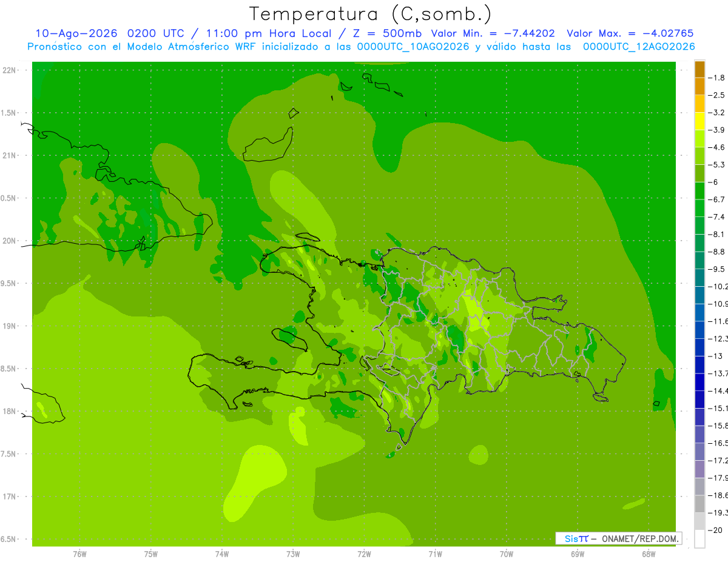This screenshot has height=562, width=728.
Task: Click the "-18.6" legend value
Action: pos(718,495)
